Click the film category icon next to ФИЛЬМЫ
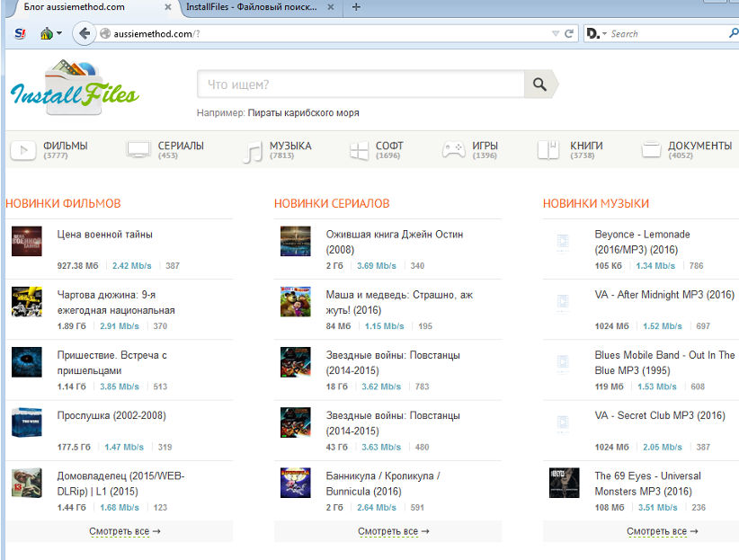The height and width of the screenshot is (560, 739). pos(23,150)
